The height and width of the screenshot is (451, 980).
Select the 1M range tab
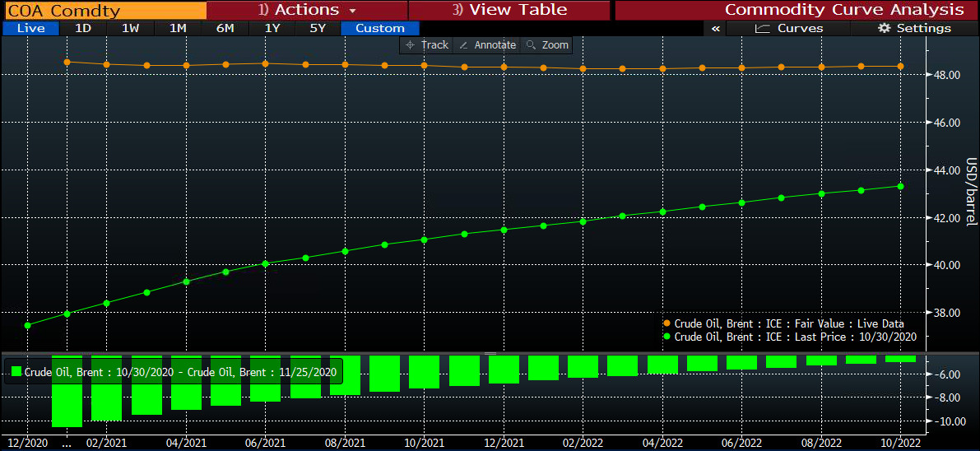point(178,28)
